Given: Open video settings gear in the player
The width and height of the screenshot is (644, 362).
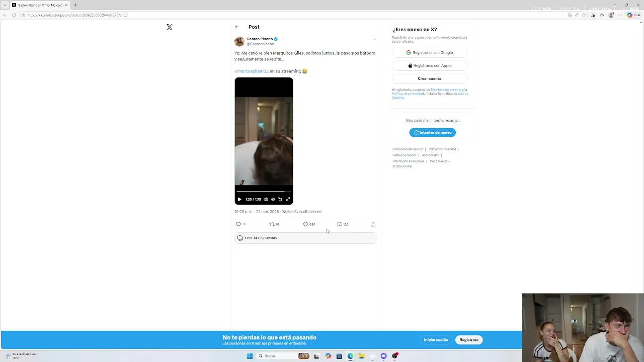Looking at the screenshot, I should [x=273, y=200].
